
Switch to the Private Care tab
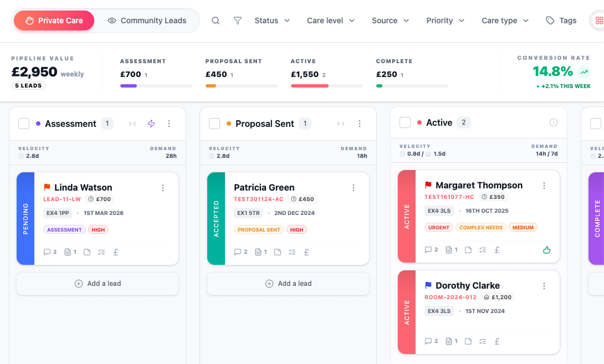coord(54,20)
